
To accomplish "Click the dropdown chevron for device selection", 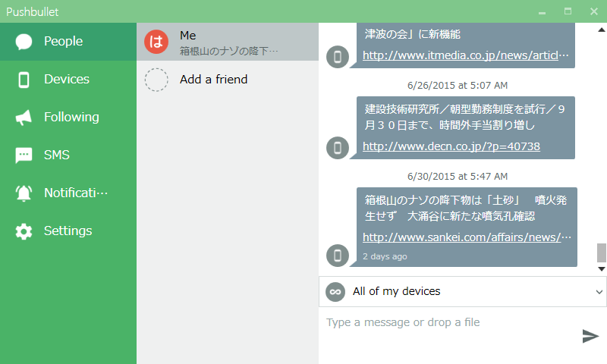I will (x=599, y=292).
